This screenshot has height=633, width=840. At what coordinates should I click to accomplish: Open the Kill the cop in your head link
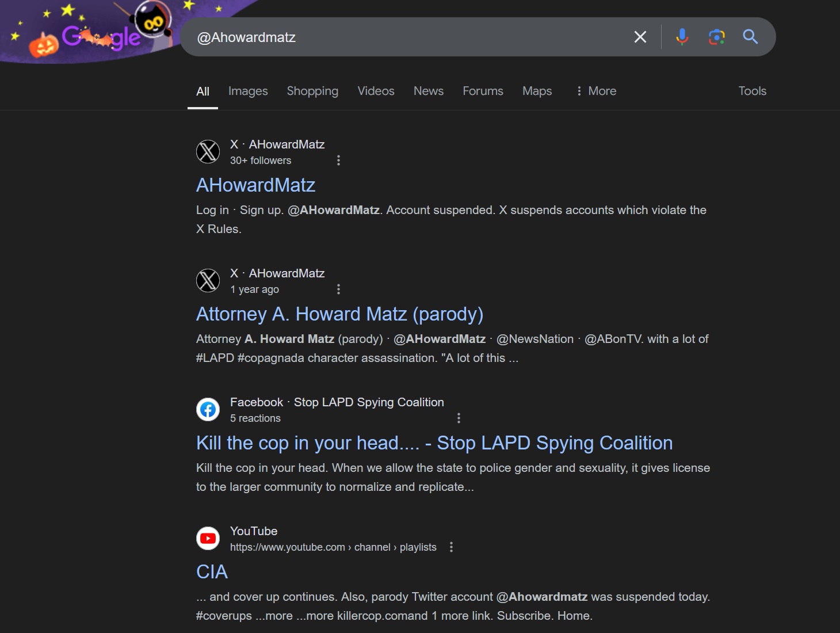[434, 443]
